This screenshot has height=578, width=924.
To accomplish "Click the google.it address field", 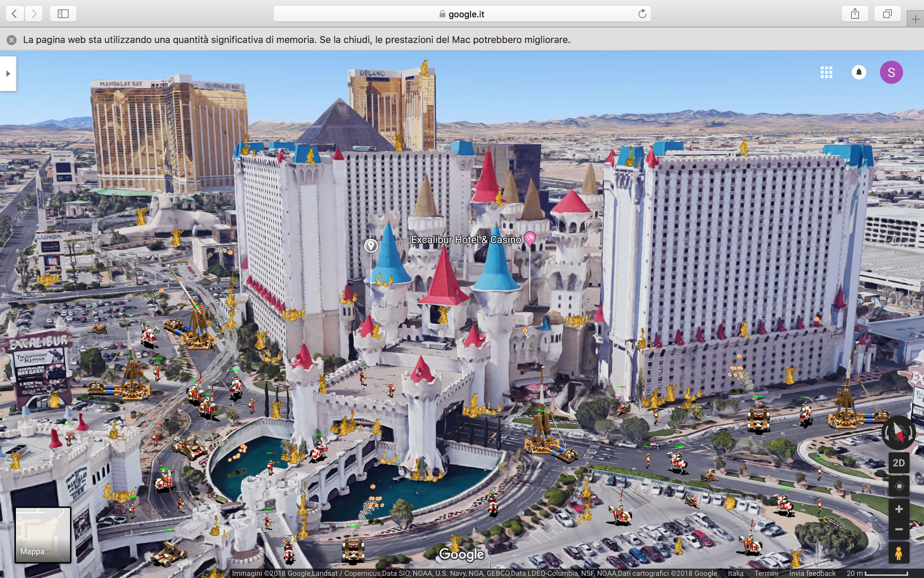I will (x=462, y=14).
